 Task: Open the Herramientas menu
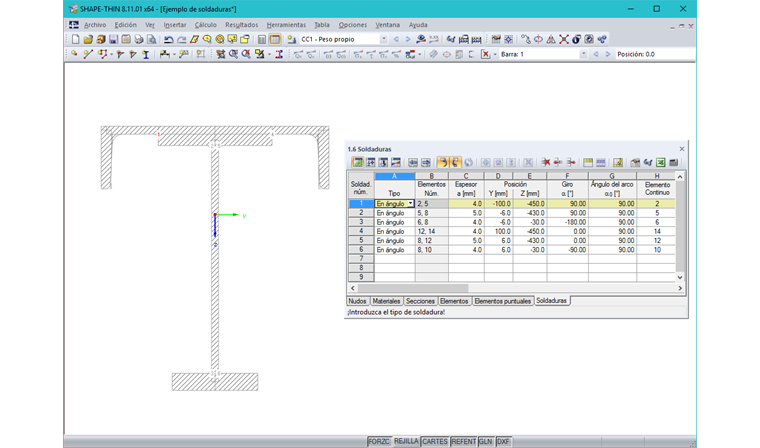(286, 25)
